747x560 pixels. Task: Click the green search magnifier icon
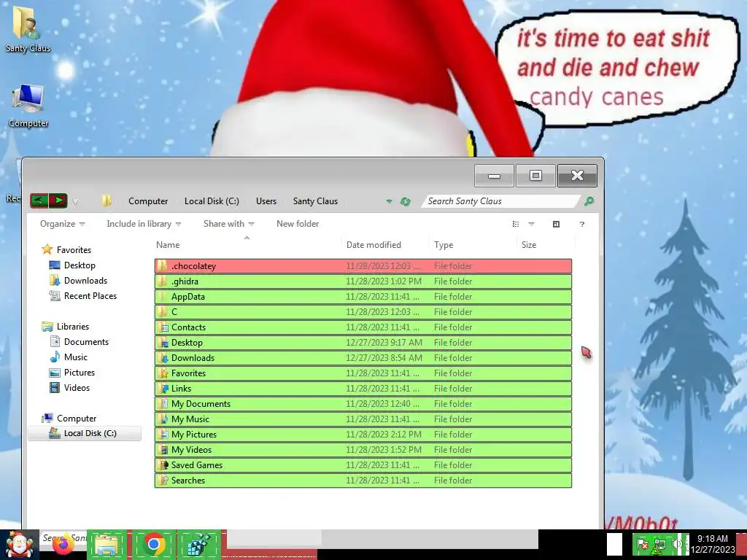click(x=589, y=201)
